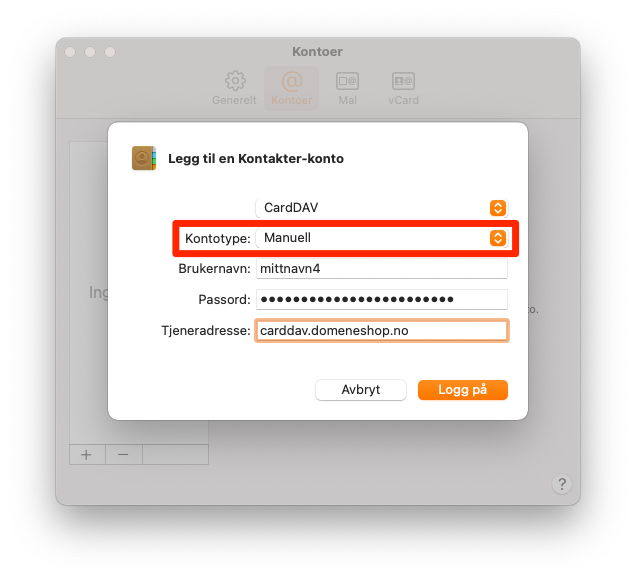Click the Contacts address book icon

click(144, 158)
